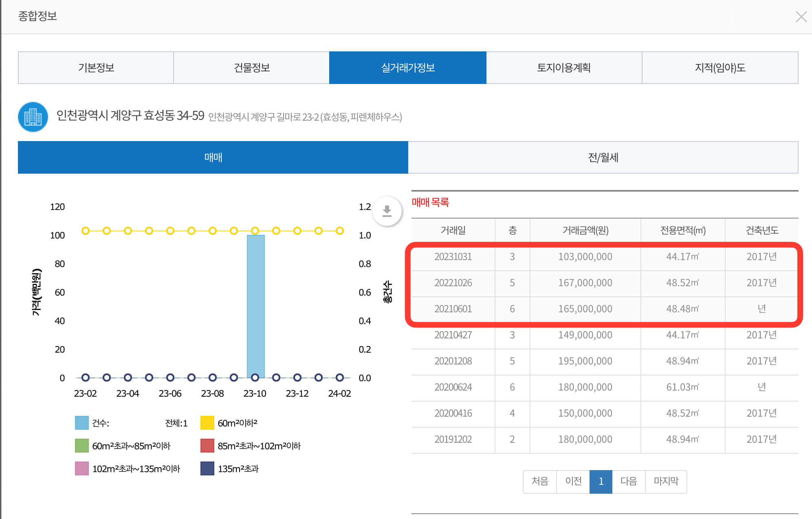Go to the 처음 pagination button
The height and width of the screenshot is (519, 812).
(x=539, y=481)
